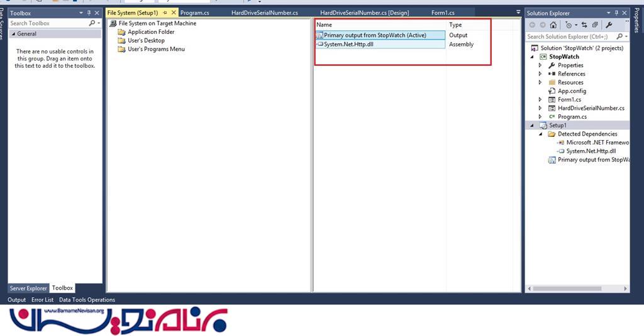Click the magnifier icon in Search Toolbox
The height and width of the screenshot is (336, 644).
(92, 23)
